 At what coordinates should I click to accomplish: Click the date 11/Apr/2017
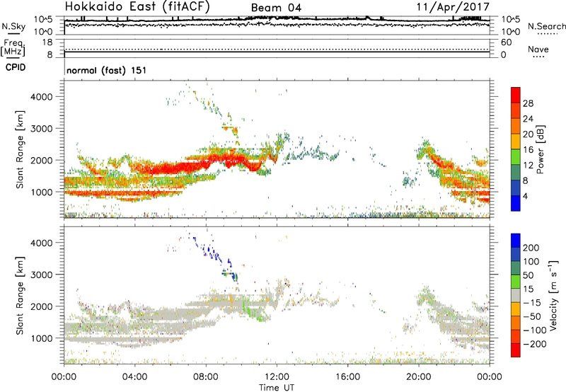click(454, 7)
